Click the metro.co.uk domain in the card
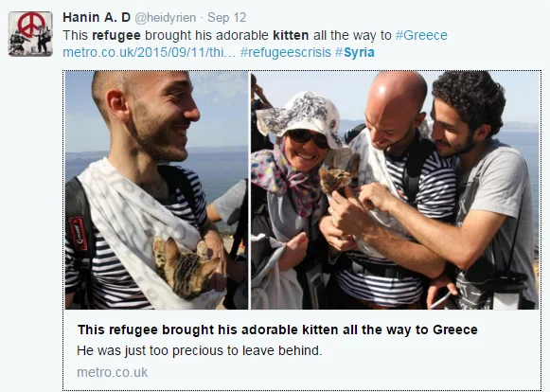This screenshot has width=550, height=392. (113, 372)
